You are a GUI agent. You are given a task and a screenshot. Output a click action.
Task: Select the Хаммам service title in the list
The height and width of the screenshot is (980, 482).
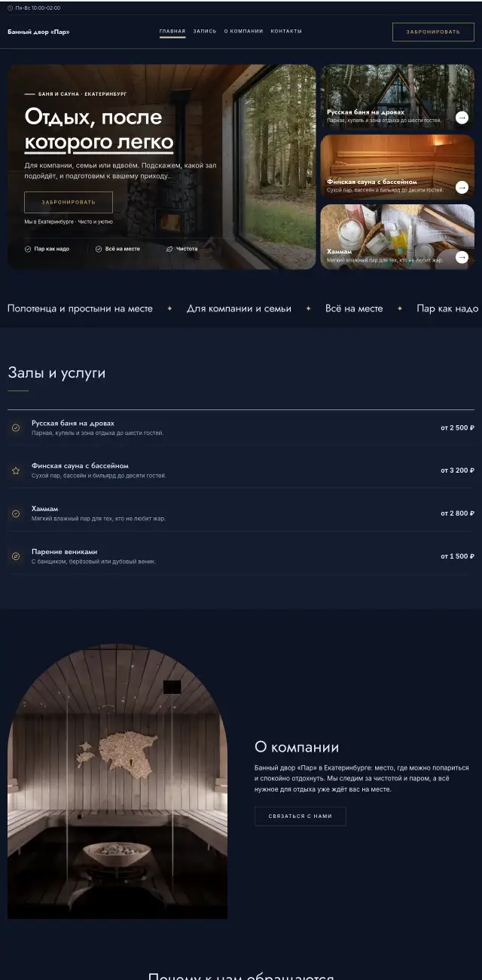click(x=44, y=509)
